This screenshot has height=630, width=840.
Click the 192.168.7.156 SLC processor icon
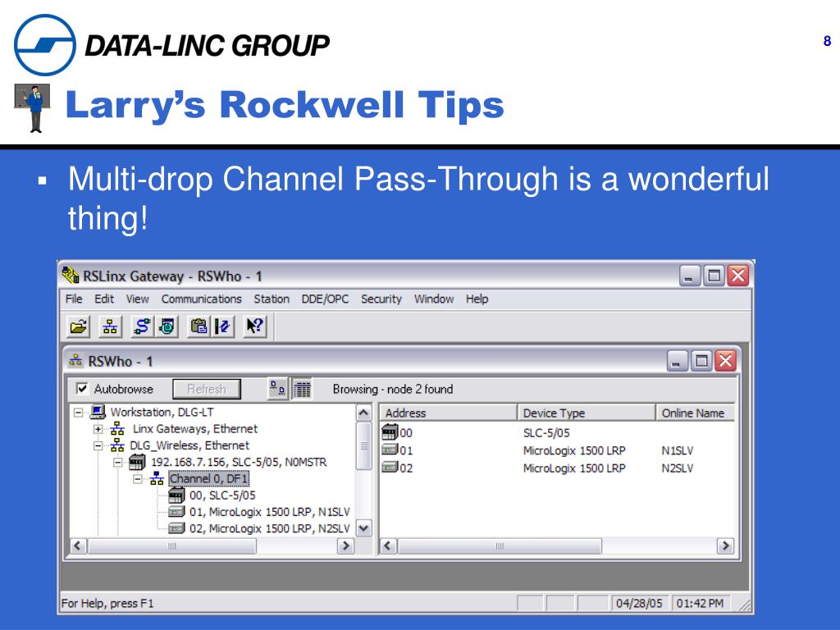(x=137, y=462)
